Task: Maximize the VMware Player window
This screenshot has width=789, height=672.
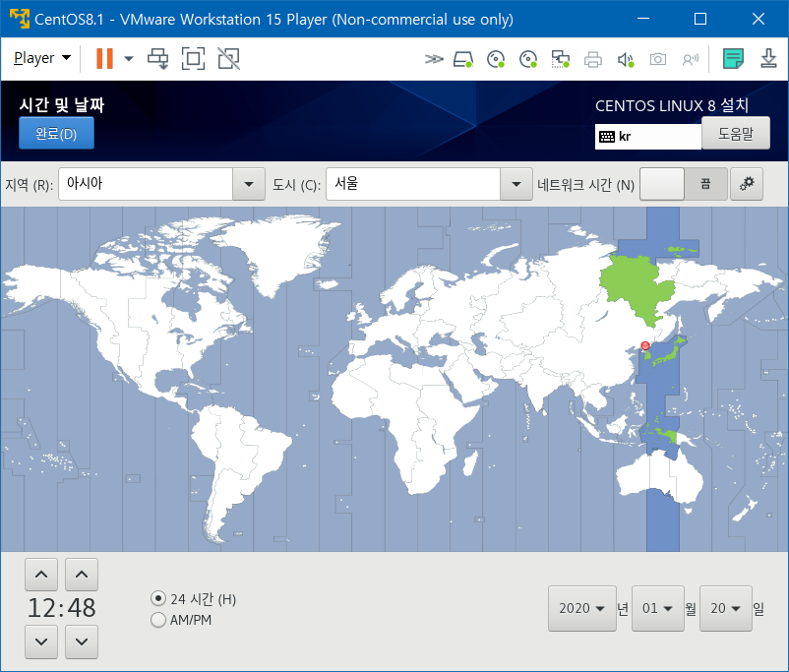Action: 699,19
